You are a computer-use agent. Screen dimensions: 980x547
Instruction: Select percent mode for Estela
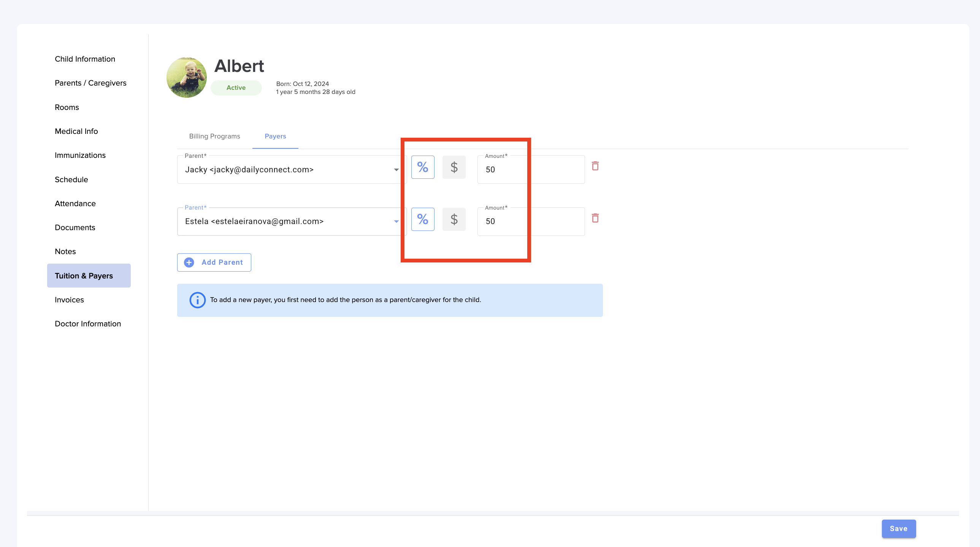422,219
